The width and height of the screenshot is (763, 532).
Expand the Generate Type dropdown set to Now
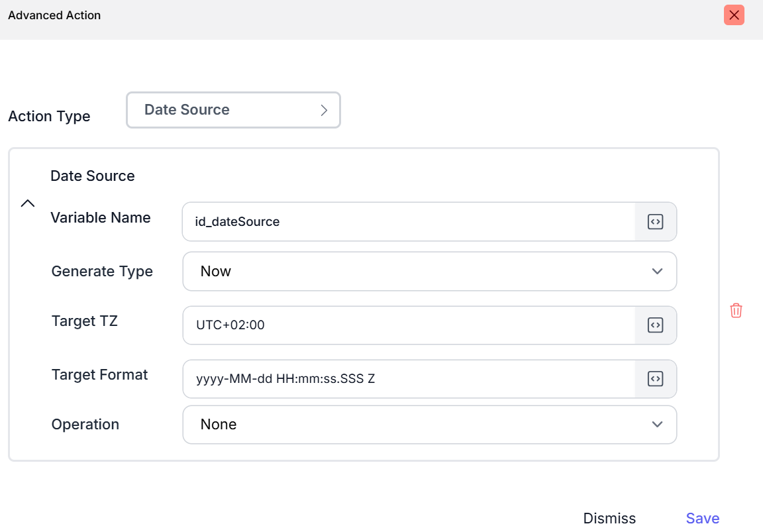tap(429, 272)
